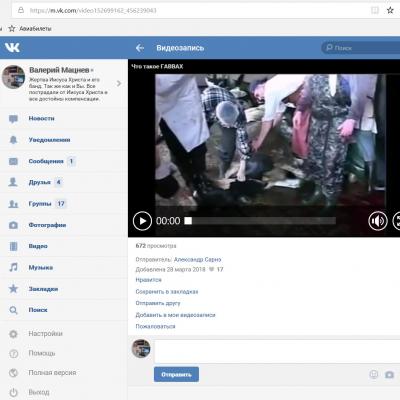Expand profile chevron next to Валерий Мащнев
Screen dimensions: 400x400
(x=119, y=83)
